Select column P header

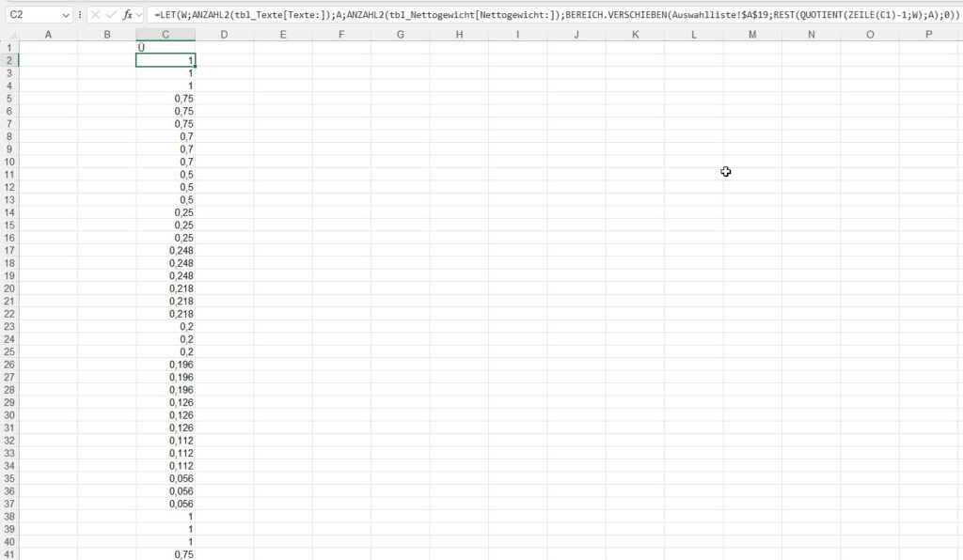click(x=928, y=35)
